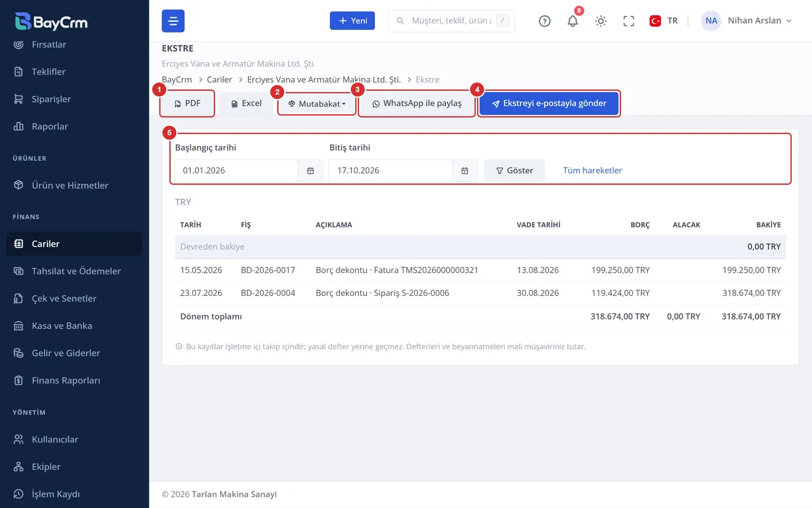812x508 pixels.
Task: Click the Çek ve Senetler icon
Action: [19, 298]
